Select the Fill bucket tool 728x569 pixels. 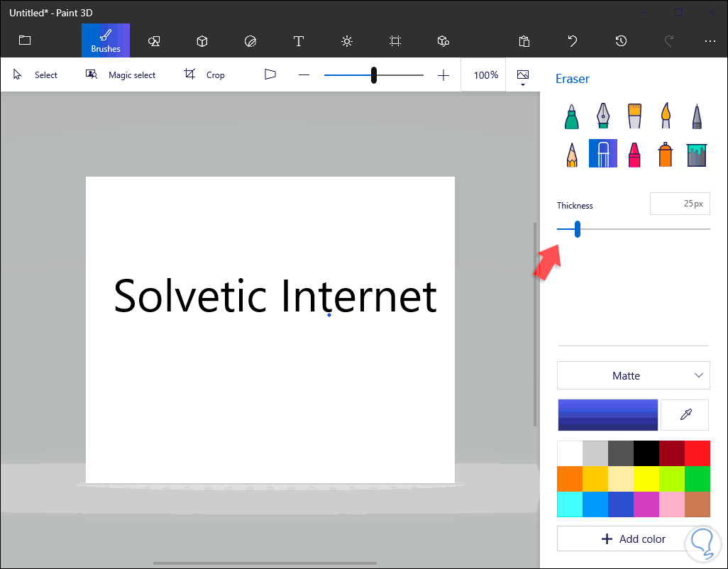click(x=697, y=153)
